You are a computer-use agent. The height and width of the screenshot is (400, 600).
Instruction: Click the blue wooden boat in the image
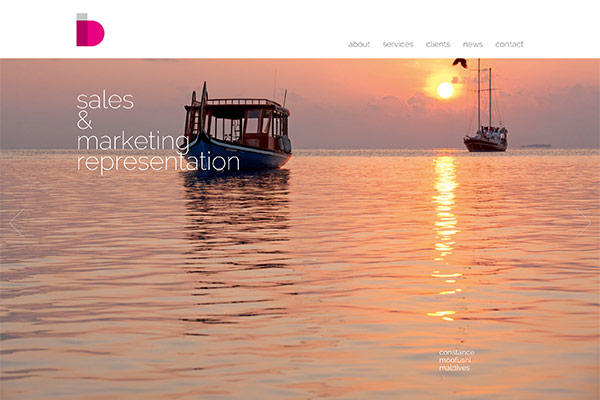[x=237, y=128]
